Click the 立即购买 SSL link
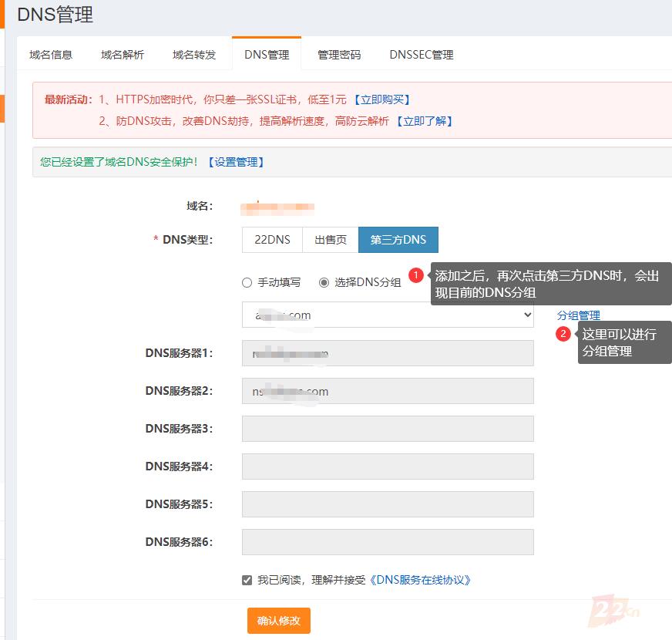This screenshot has height=640, width=672. pos(382,99)
